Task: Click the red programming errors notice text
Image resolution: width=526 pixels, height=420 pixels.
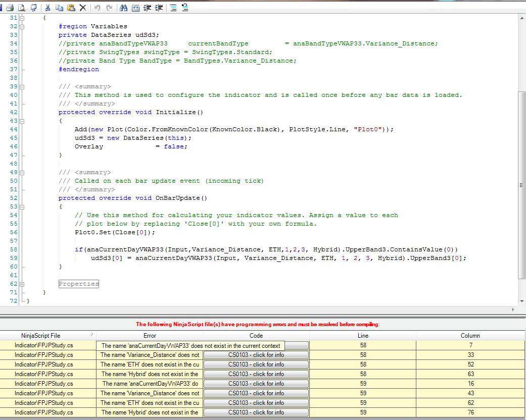Action: pos(258,324)
